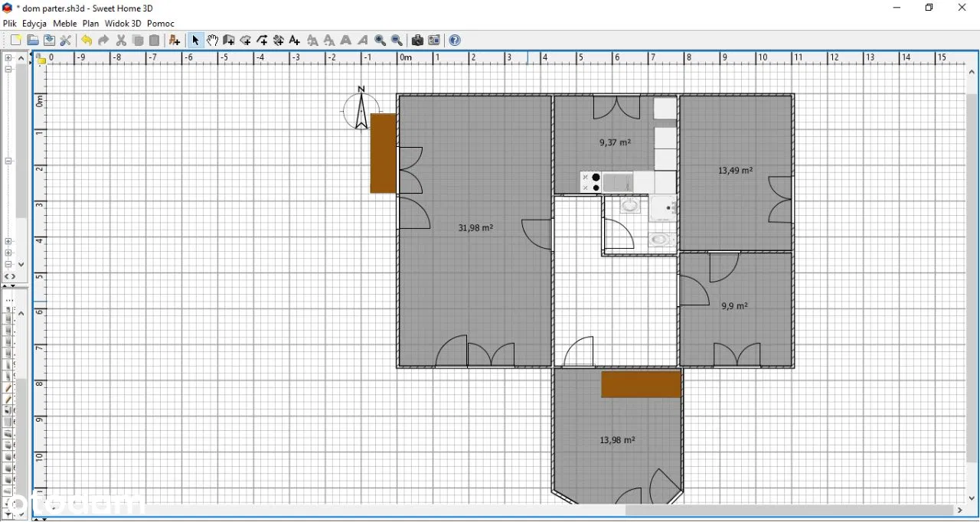This screenshot has width=980, height=522.
Task: Activate the Create Walls tool
Action: point(229,41)
